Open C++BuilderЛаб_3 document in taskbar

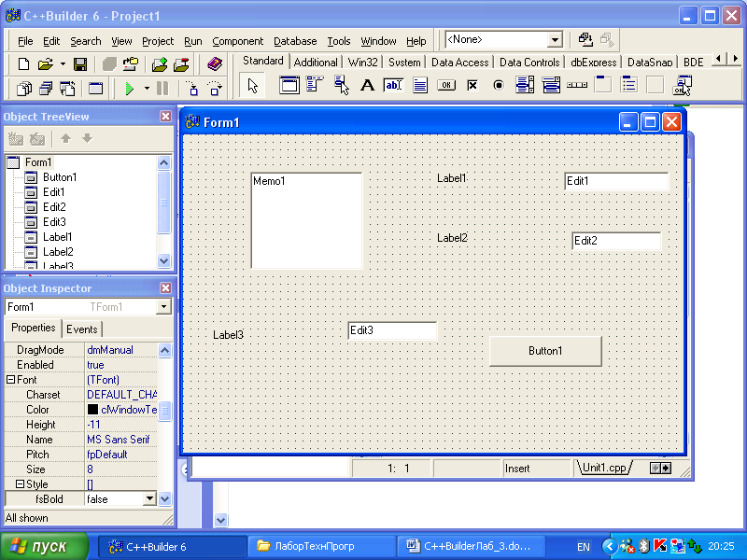470,546
